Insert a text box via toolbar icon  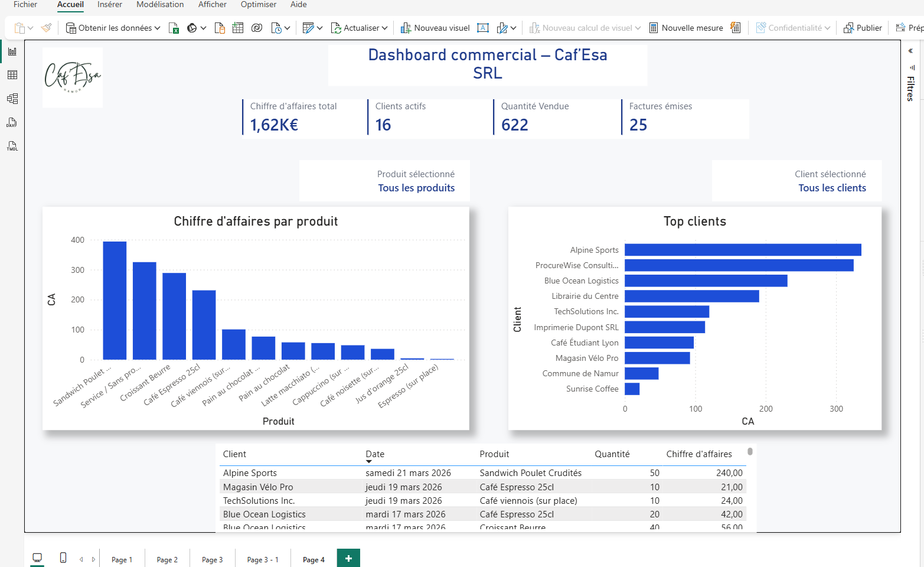coord(483,28)
